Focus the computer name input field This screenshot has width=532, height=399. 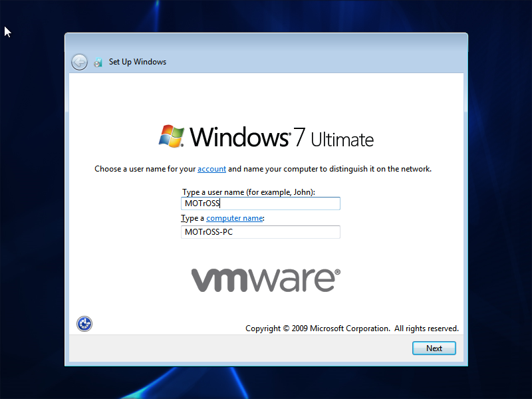click(261, 232)
